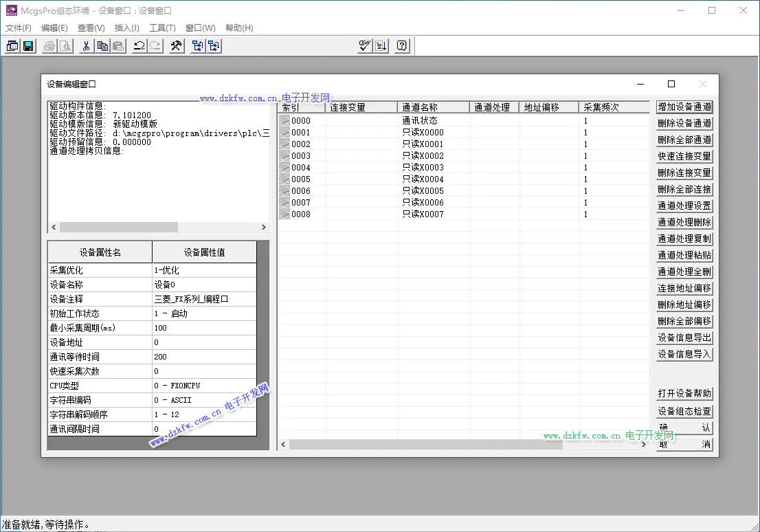
Task: Click the Copy toolbar icon
Action: (102, 46)
